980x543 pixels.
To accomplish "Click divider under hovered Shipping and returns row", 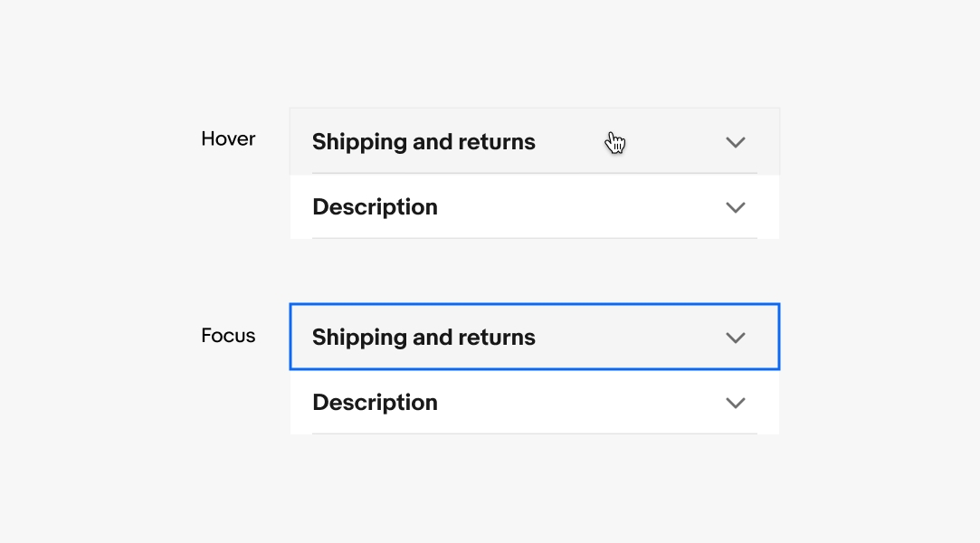I will click(534, 173).
